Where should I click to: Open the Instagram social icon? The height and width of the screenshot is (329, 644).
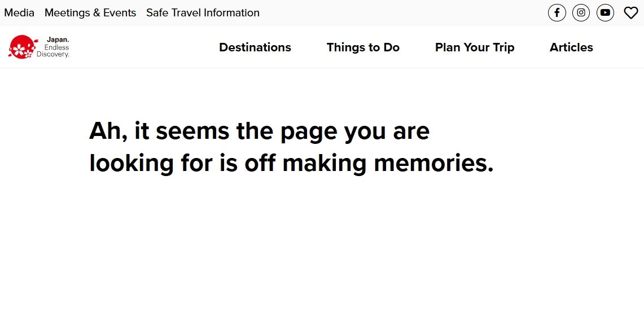[x=581, y=12]
